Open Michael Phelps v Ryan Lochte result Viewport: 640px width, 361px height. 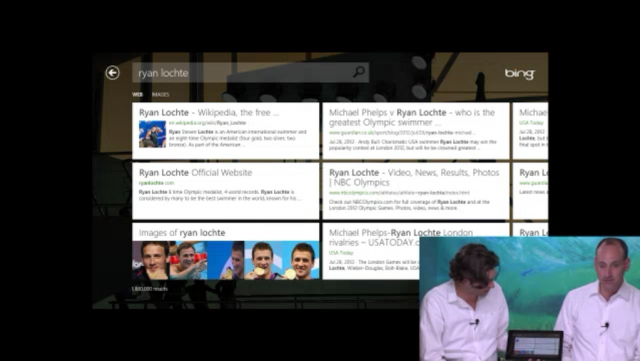(x=411, y=117)
